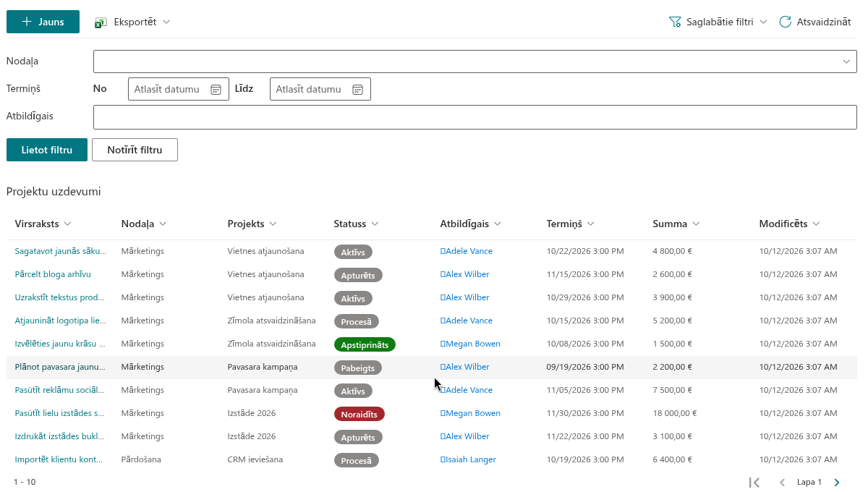Click the Jauns button
868x492 pixels.
[x=43, y=22]
